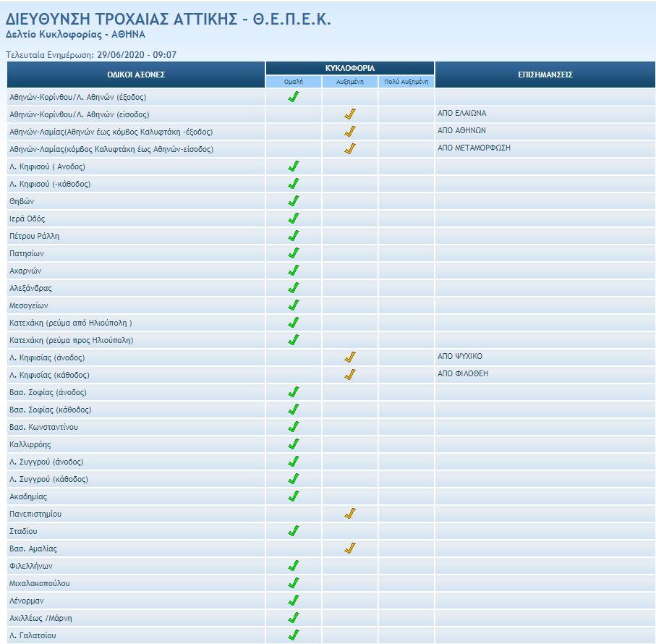656x644 pixels.
Task: Click orange checkmark for Αθηνών-Κορίνθου (είσοδος)
Action: pos(350,114)
